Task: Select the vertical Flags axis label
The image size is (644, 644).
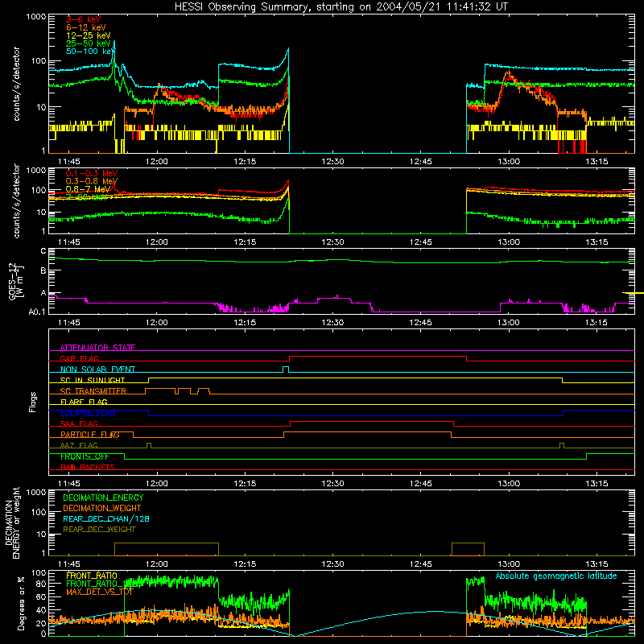Action: (33, 402)
